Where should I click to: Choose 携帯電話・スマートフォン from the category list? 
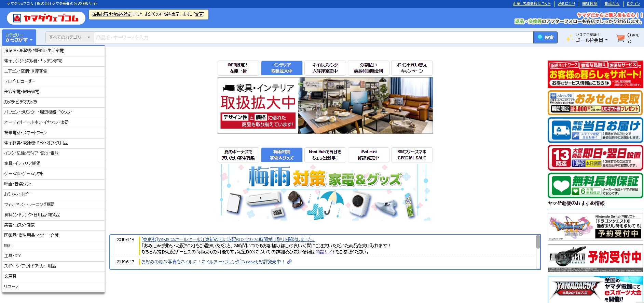(x=26, y=133)
